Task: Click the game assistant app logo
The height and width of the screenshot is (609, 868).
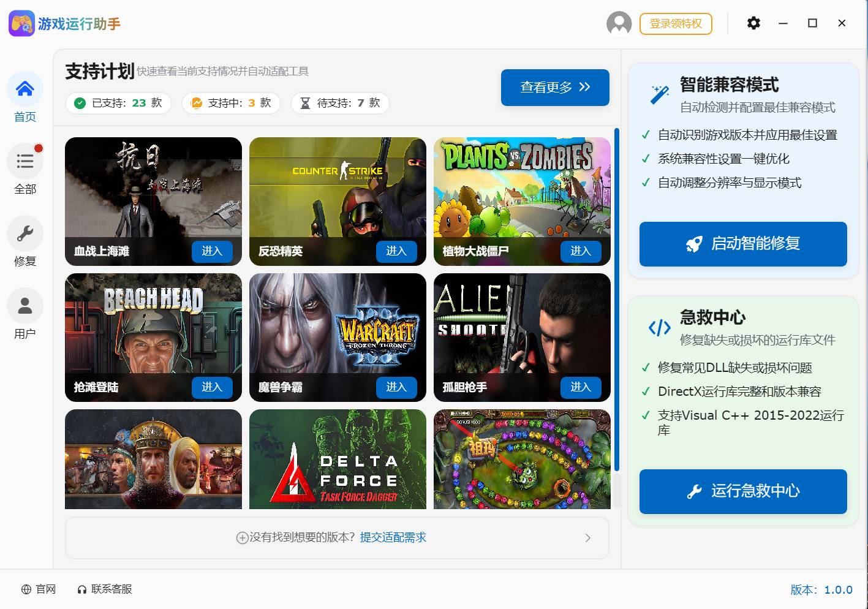Action: (21, 23)
